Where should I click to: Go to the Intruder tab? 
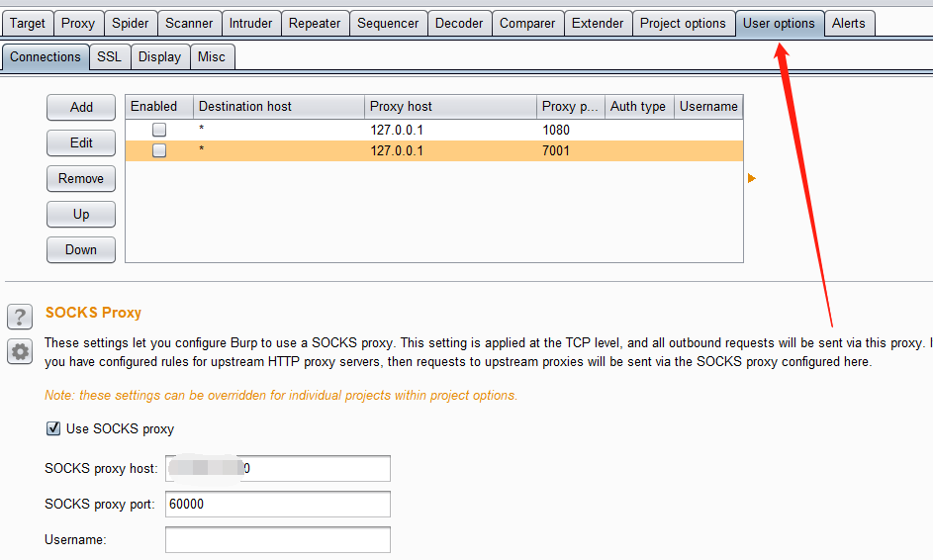pos(251,23)
